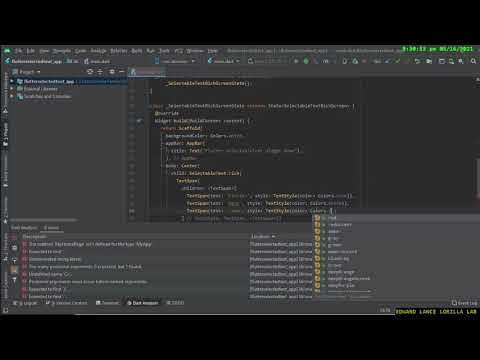
Task: Click the collapse all icon in Project panel
Action: point(100,72)
